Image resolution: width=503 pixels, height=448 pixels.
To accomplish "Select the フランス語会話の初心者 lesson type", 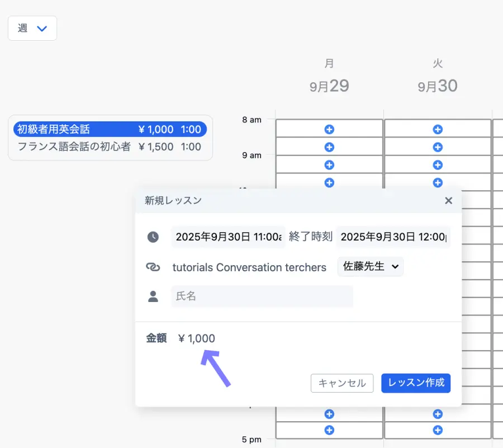I will 110,147.
